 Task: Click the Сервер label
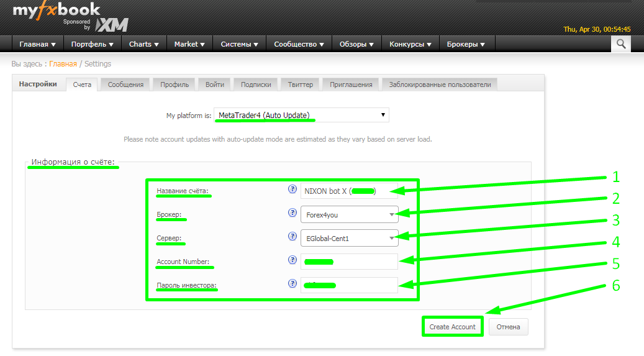[x=169, y=238]
